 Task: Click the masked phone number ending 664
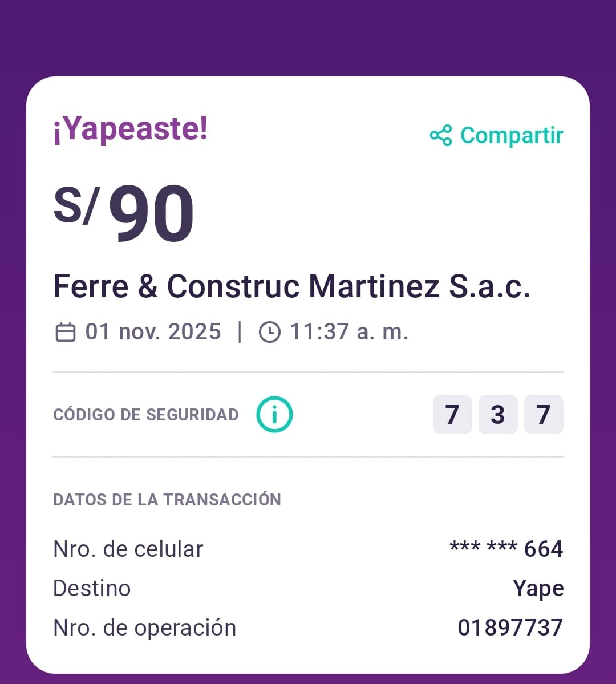506,549
